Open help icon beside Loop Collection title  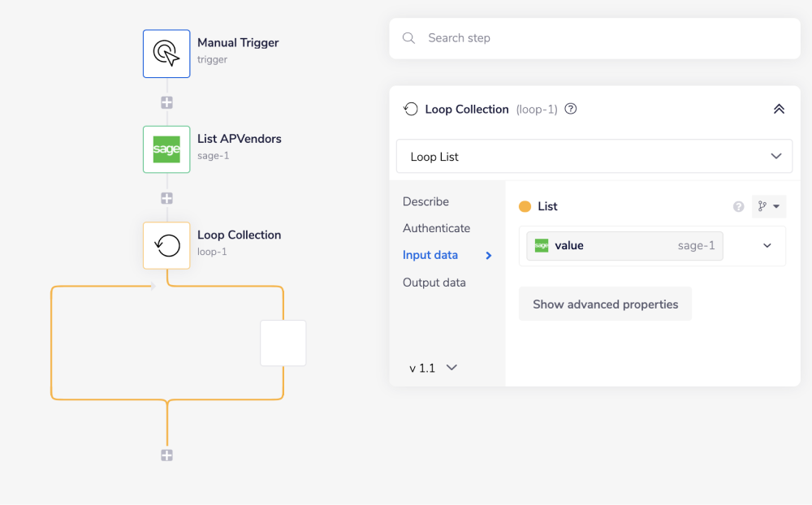click(571, 109)
